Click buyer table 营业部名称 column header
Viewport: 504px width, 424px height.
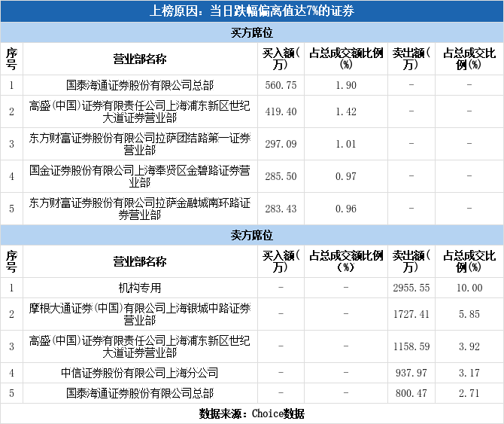tap(140, 59)
